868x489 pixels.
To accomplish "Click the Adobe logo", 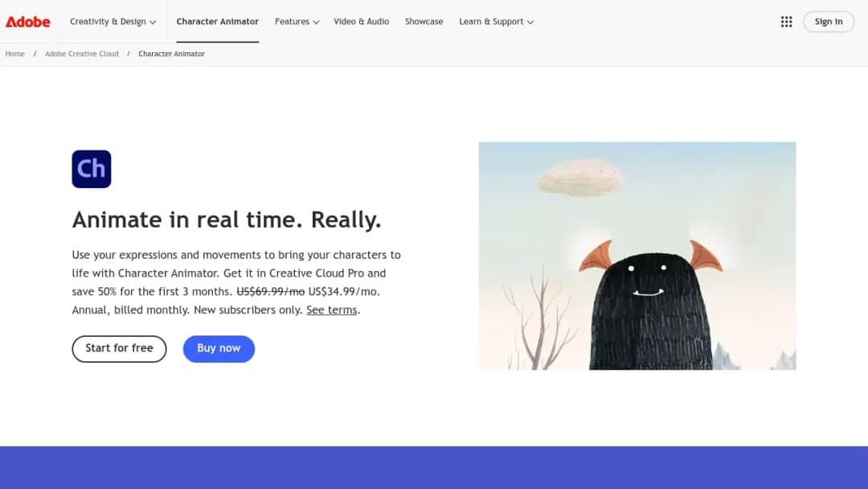I will pyautogui.click(x=27, y=22).
